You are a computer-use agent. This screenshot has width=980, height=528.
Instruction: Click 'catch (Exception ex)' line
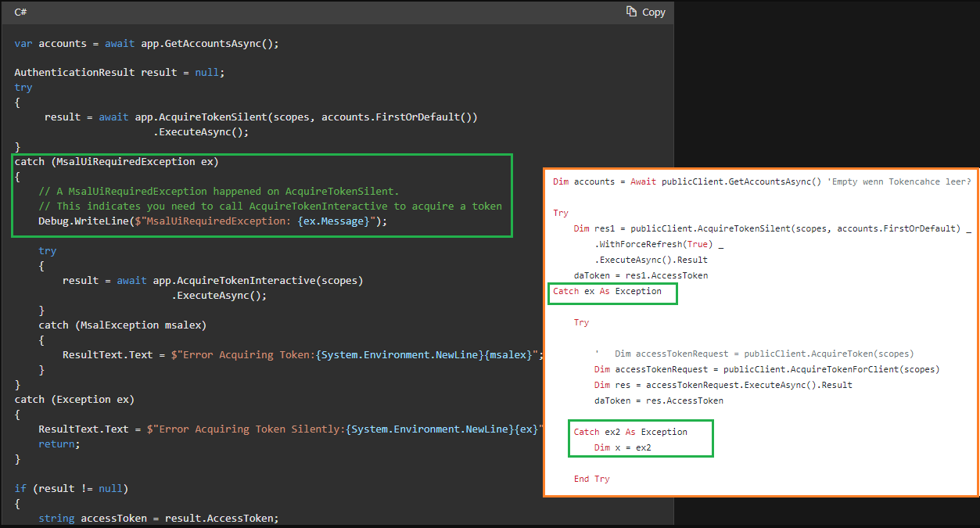tap(74, 399)
